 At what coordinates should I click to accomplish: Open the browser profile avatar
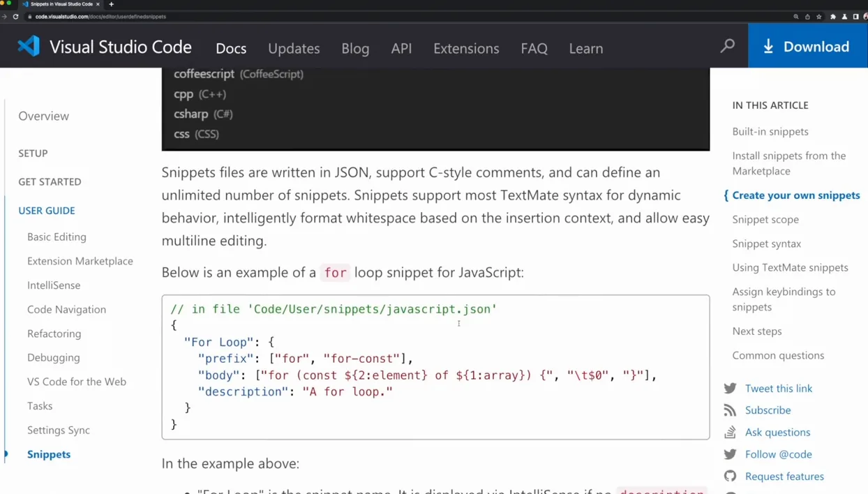(x=865, y=16)
